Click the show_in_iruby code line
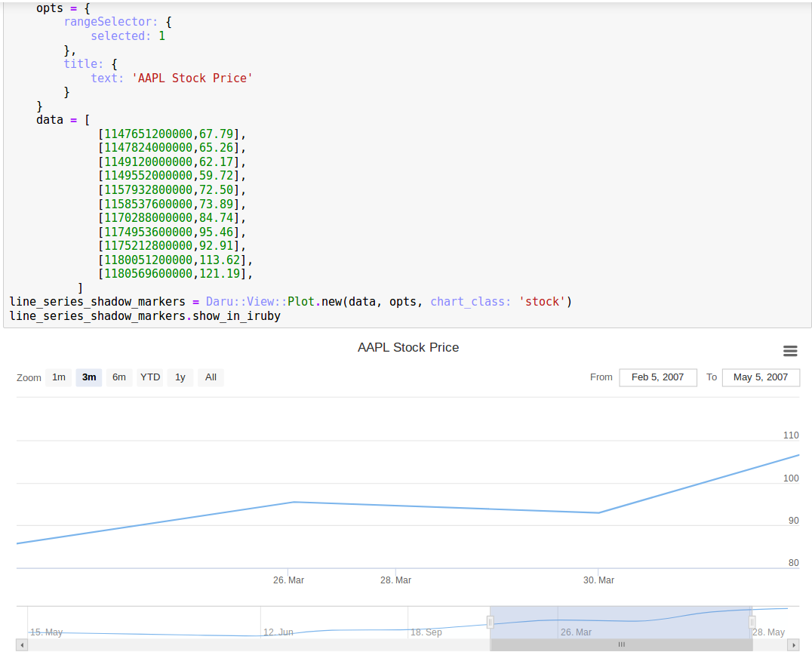The width and height of the screenshot is (812, 652). 145,316
